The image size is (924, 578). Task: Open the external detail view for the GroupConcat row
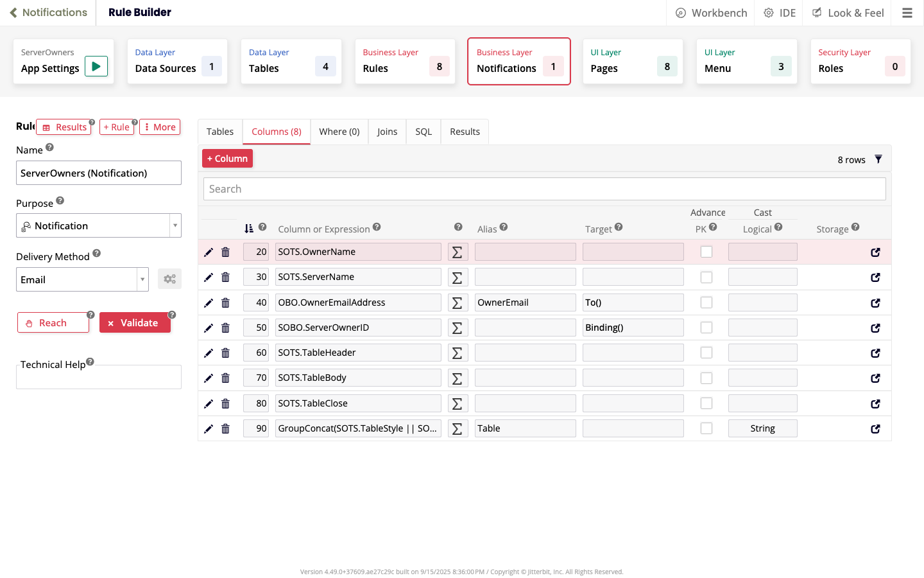[x=875, y=428]
